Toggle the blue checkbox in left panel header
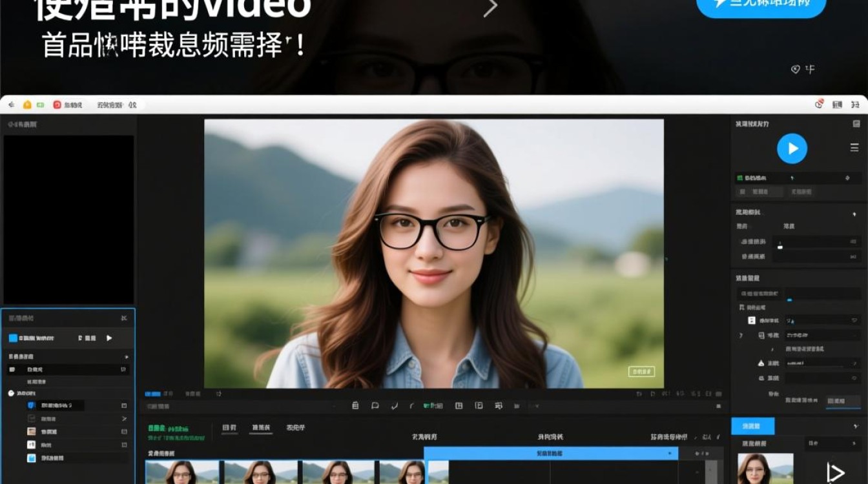 point(13,338)
